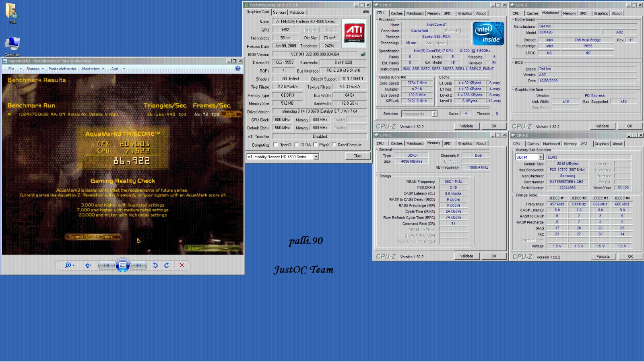
Task: Open the Pall folder on desktop
Action: tap(12, 13)
